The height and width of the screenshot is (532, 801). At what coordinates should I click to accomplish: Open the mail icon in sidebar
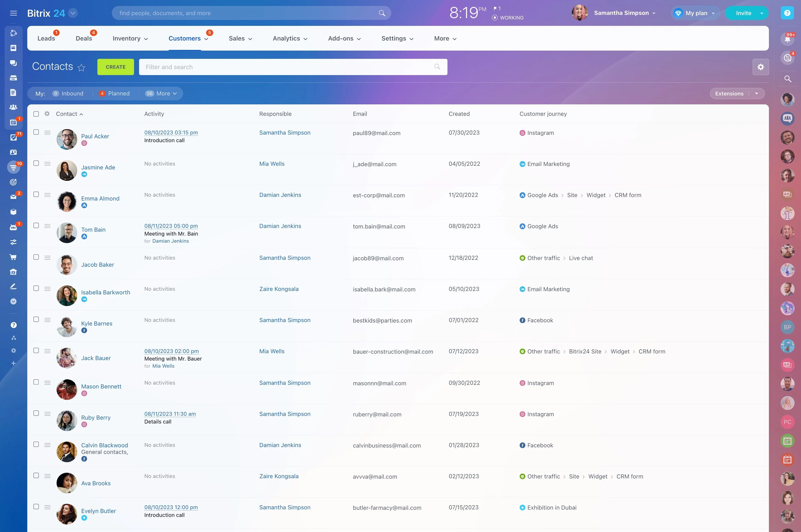(x=13, y=197)
